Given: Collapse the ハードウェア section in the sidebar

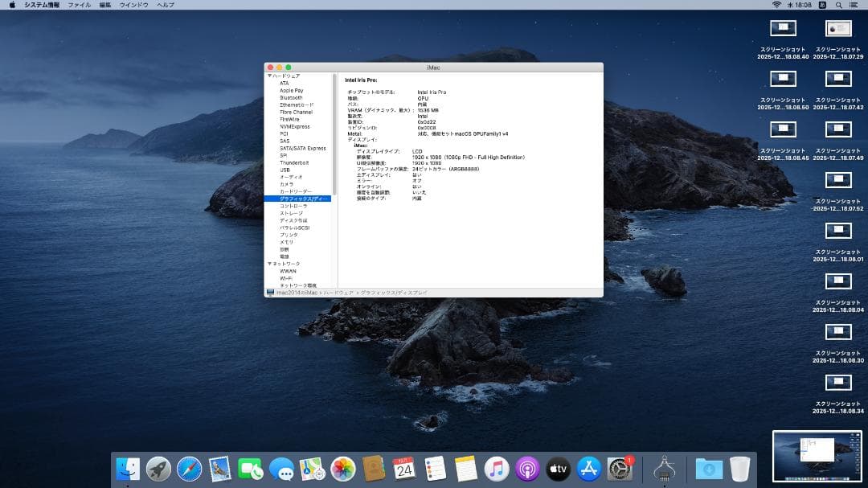Looking at the screenshot, I should tap(270, 76).
